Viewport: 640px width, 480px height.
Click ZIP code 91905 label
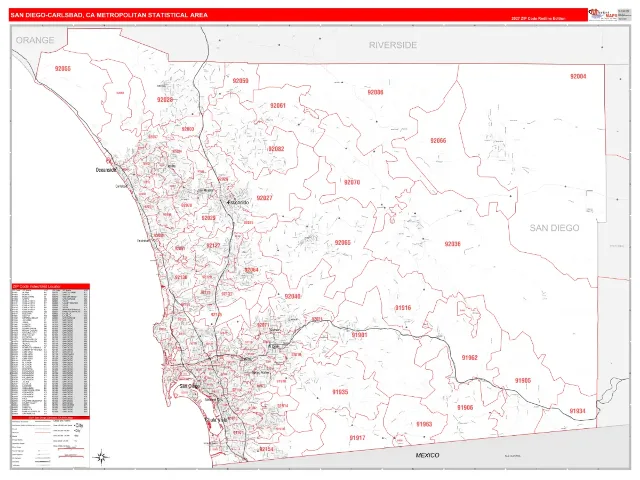[x=523, y=381]
